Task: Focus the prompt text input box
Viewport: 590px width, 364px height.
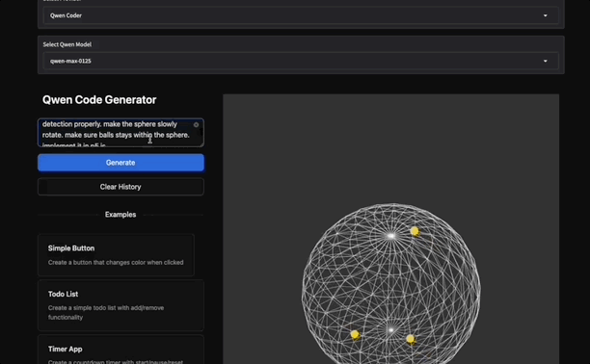Action: point(121,132)
